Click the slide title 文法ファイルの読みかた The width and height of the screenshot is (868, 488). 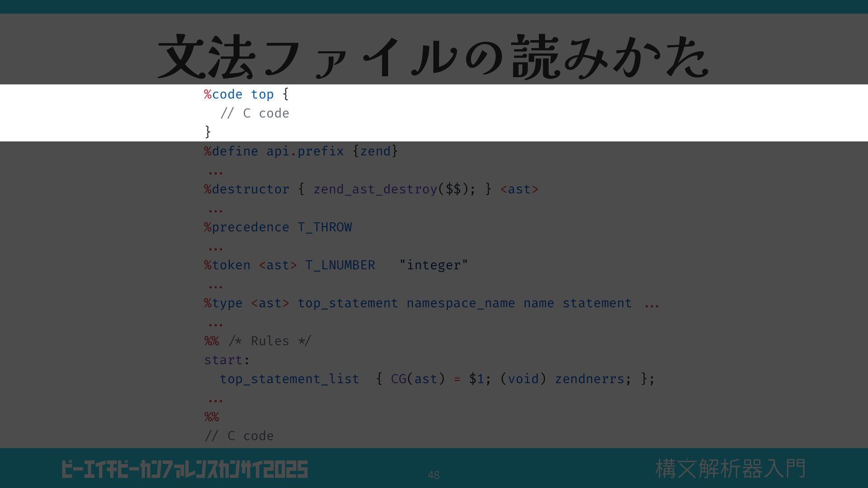pyautogui.click(x=433, y=56)
